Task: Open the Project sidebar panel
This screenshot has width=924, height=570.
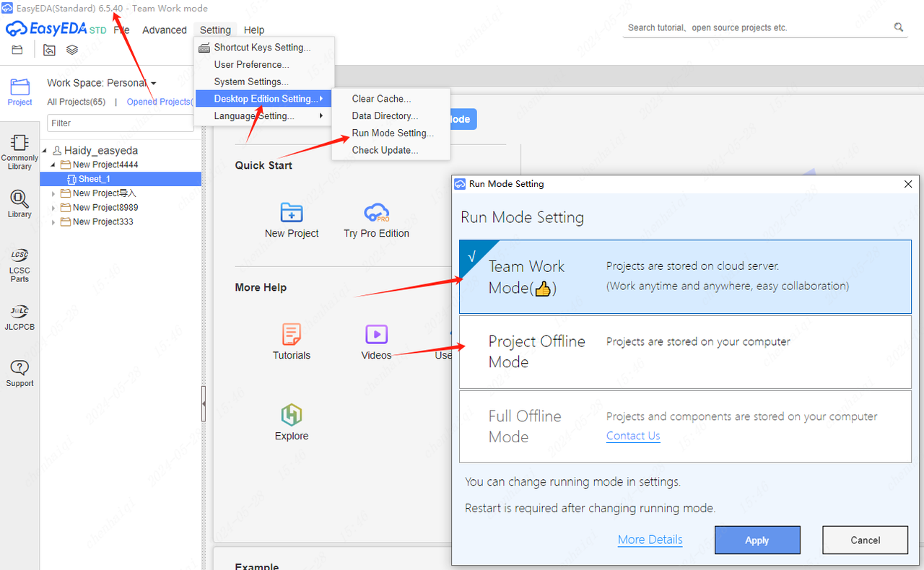Action: pos(19,92)
